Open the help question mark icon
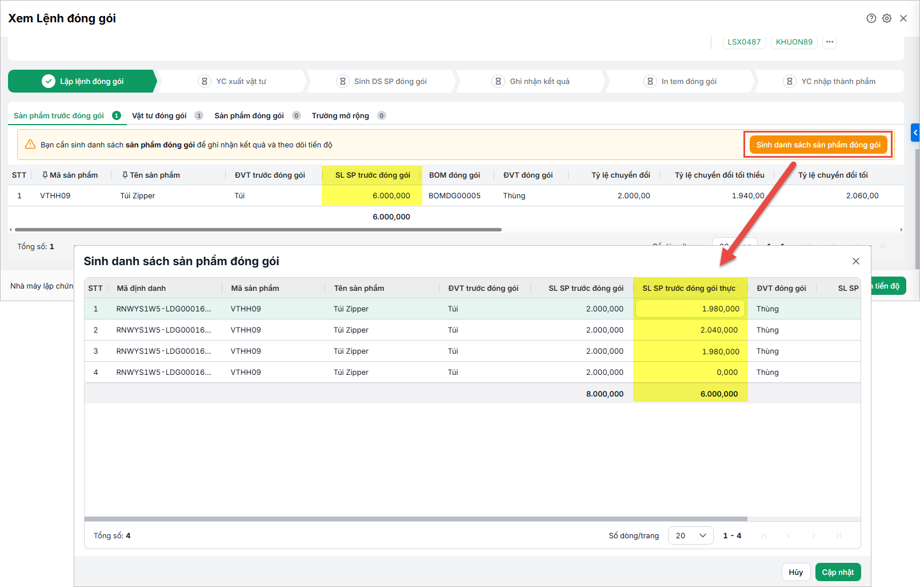The image size is (920, 588). click(871, 18)
